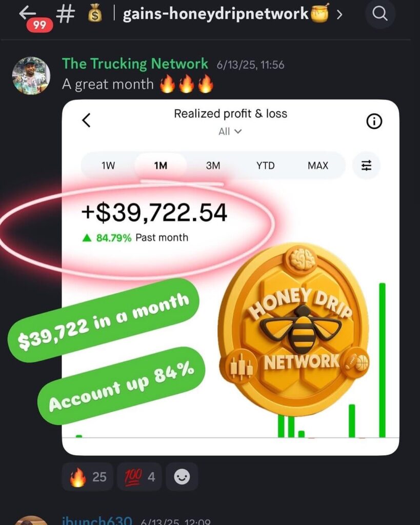Image resolution: width=420 pixels, height=525 pixels.
Task: Open channel search magnifier icon
Action: [x=380, y=14]
